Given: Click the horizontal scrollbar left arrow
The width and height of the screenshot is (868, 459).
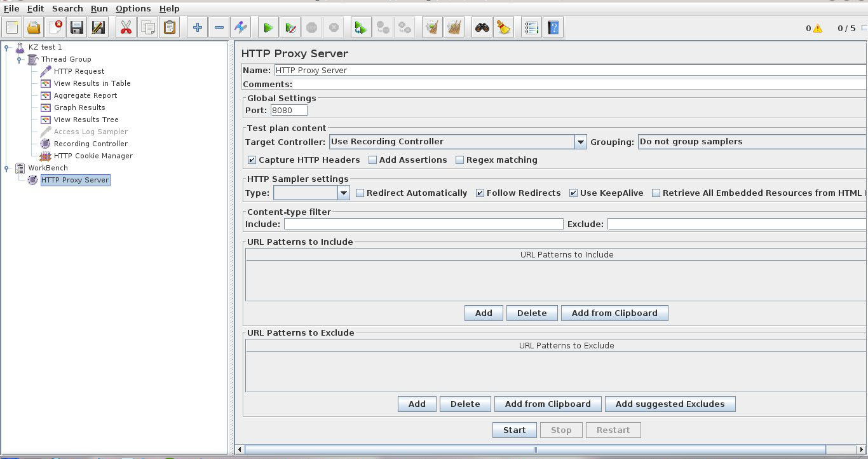Looking at the screenshot, I should click(240, 449).
